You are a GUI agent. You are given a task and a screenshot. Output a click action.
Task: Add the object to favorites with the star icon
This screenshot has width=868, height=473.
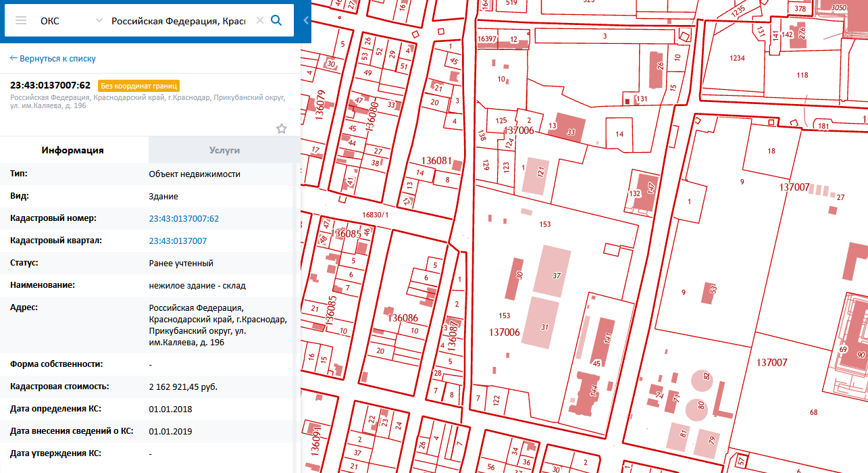(x=282, y=128)
